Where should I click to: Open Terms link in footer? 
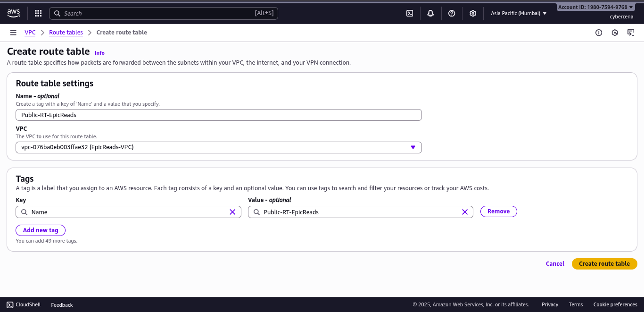(576, 304)
